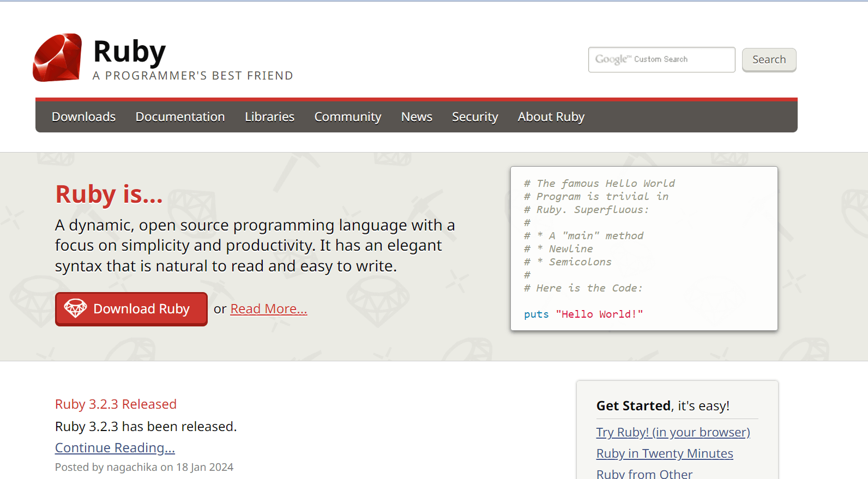This screenshot has height=479, width=868.
Task: Open Try Ruby! (in your browser) link
Action: pos(673,432)
